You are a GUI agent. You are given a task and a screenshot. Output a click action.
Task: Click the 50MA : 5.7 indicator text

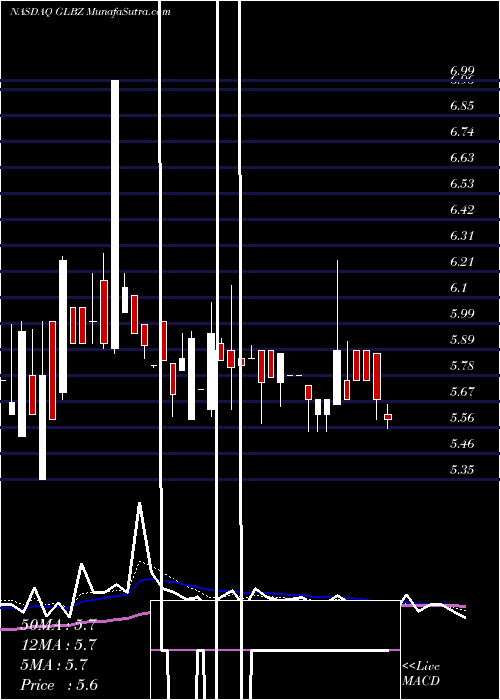(58, 625)
